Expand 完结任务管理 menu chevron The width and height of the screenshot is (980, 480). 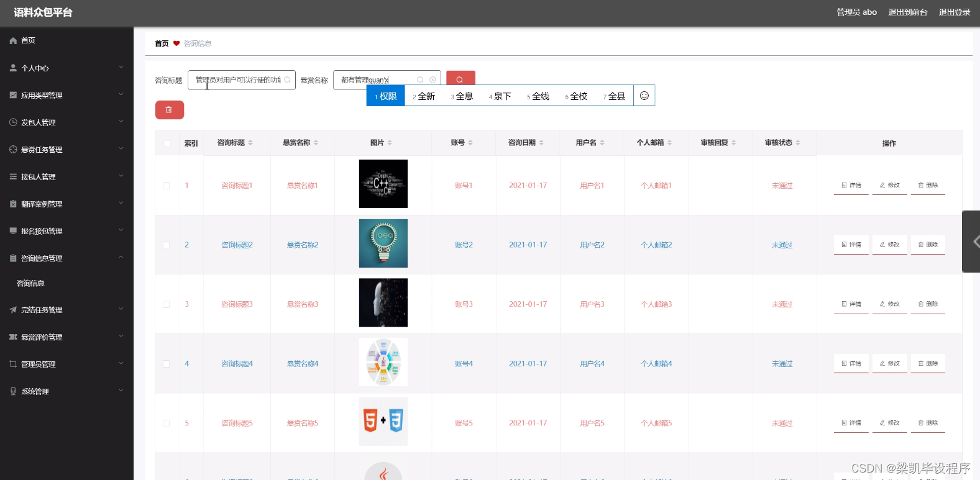click(x=121, y=309)
